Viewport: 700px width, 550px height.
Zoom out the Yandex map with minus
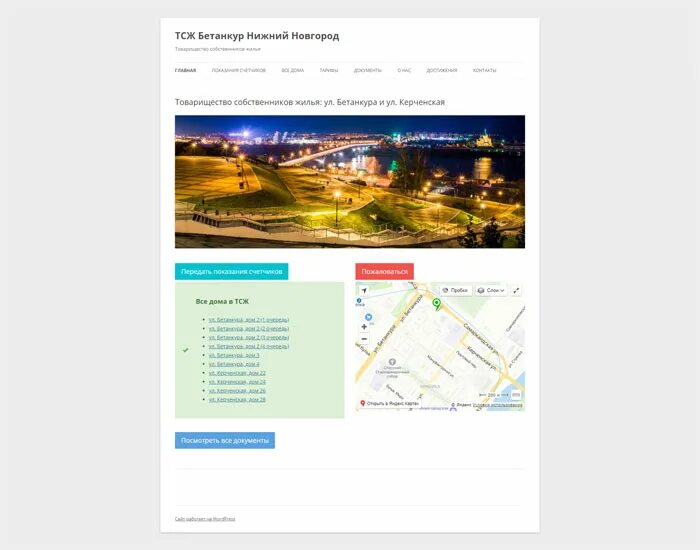coord(364,339)
